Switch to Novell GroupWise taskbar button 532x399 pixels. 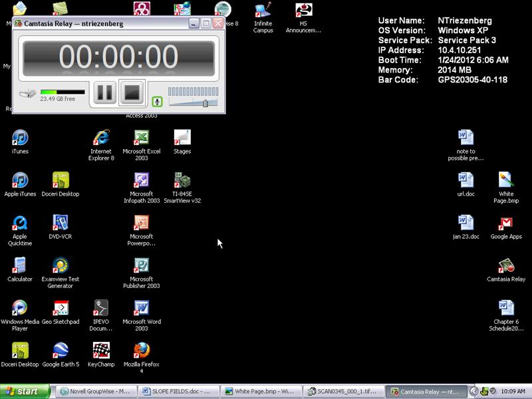(96, 391)
